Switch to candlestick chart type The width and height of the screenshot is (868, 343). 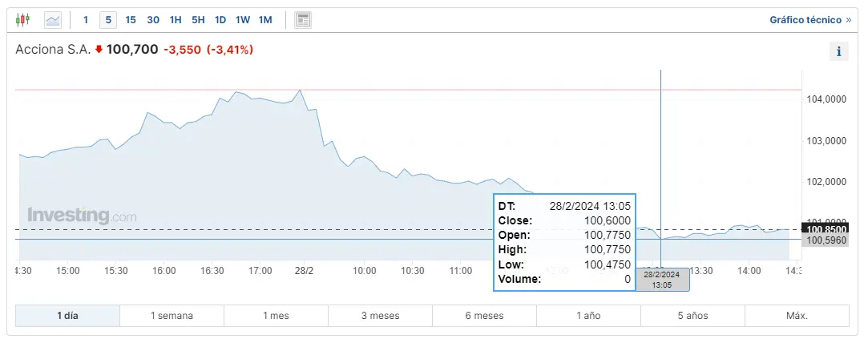coord(22,19)
